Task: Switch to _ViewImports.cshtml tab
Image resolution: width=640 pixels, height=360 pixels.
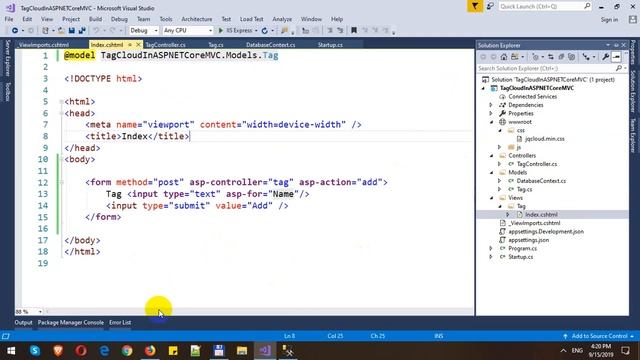Action: coord(43,45)
